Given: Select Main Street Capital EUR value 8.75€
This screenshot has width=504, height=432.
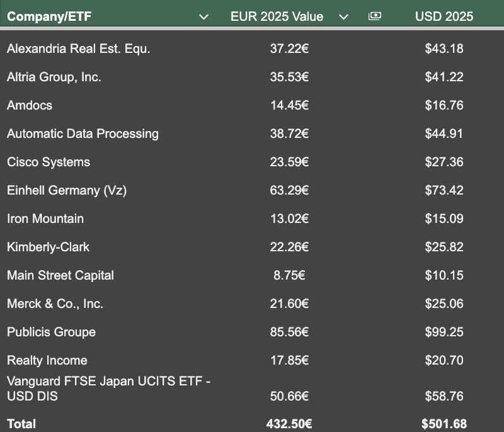Looking at the screenshot, I should [289, 275].
